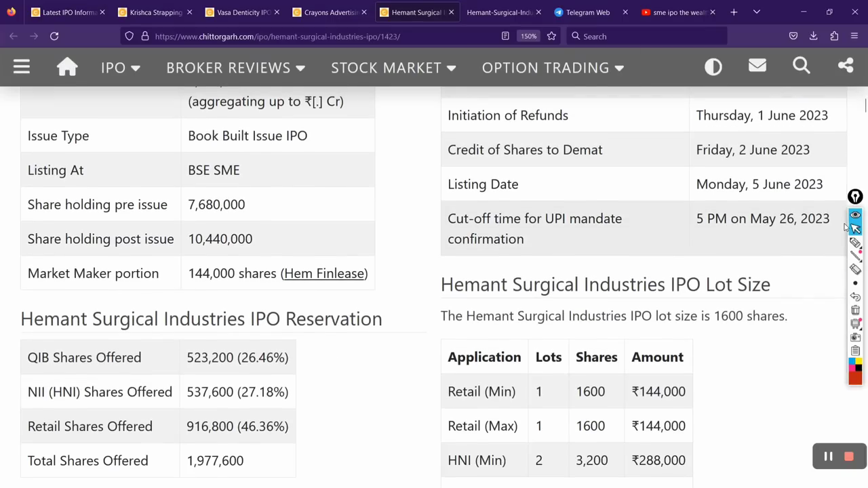Select Retail (Min) amount ₹144,000
The width and height of the screenshot is (868, 488).
(658, 391)
